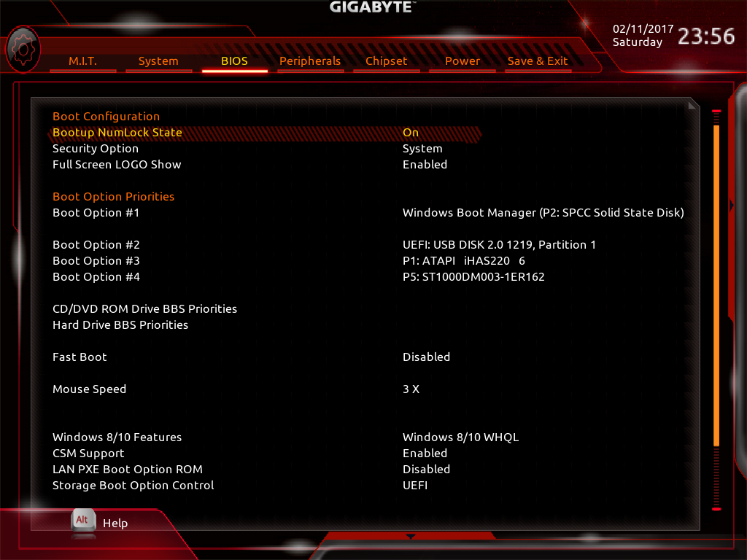Open Storage Boot Option Control UEFI selection
This screenshot has height=560, width=747.
414,485
